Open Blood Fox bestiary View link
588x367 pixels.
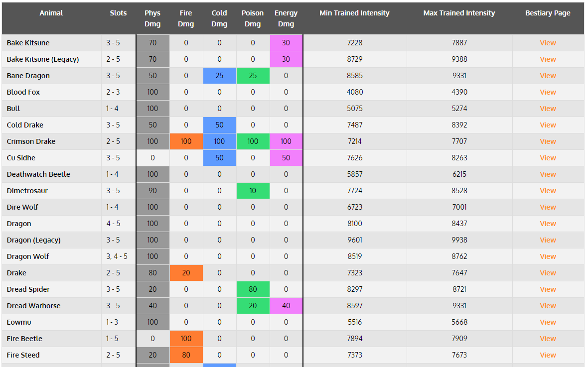tap(548, 92)
